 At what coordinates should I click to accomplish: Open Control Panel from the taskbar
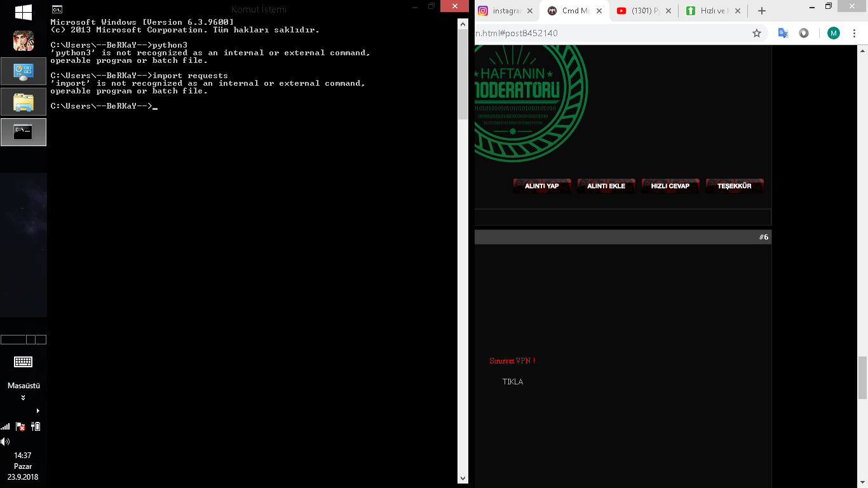tap(24, 71)
